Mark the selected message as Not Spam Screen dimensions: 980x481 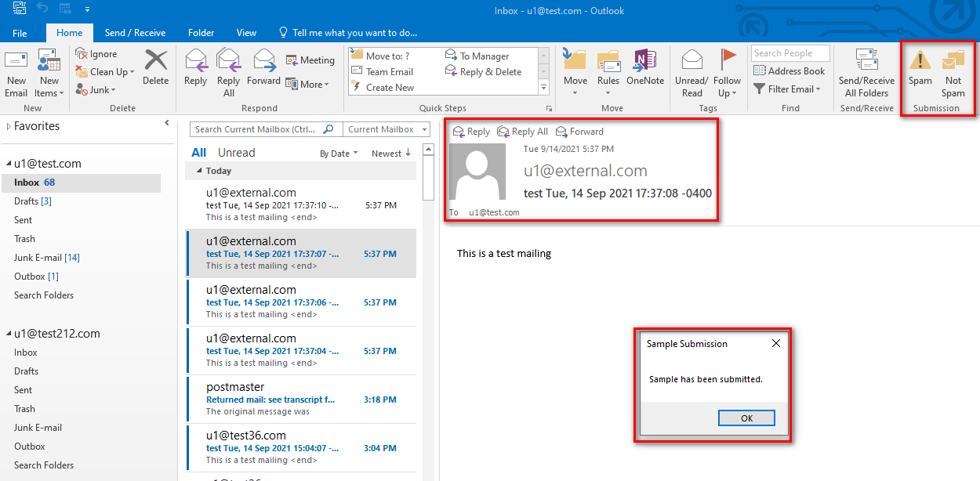point(953,71)
